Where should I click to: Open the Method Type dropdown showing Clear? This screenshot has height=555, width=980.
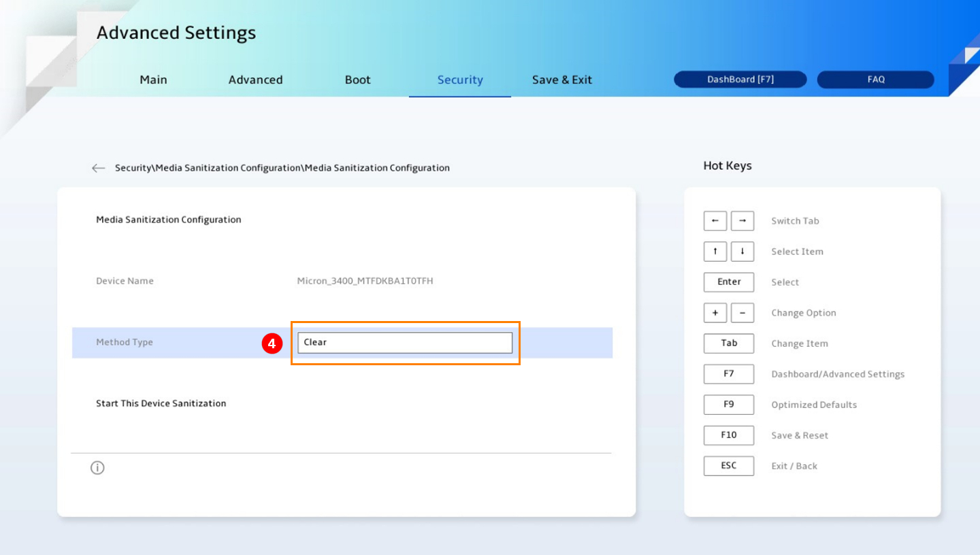click(405, 343)
